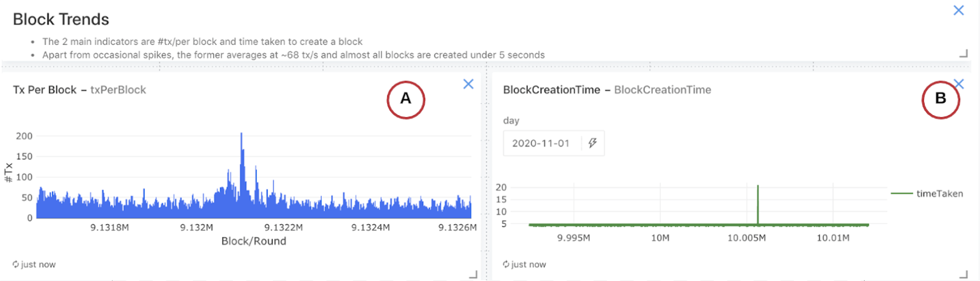This screenshot has width=980, height=281.
Task: Close the Block Trends text widget
Action: [x=958, y=10]
